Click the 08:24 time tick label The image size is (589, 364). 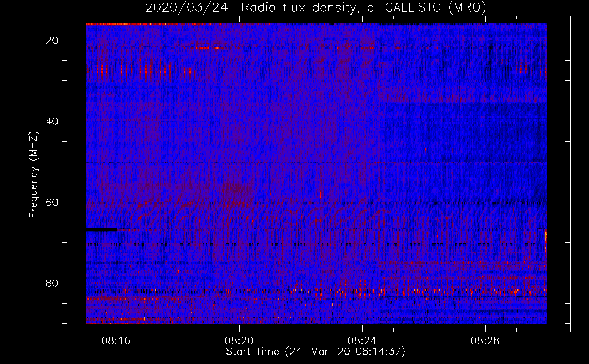pyautogui.click(x=362, y=341)
